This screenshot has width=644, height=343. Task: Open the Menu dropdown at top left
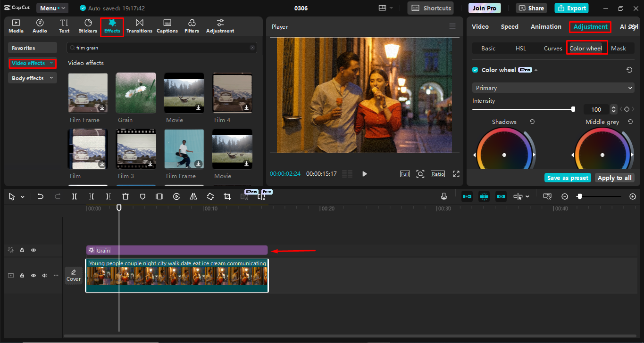pos(52,8)
